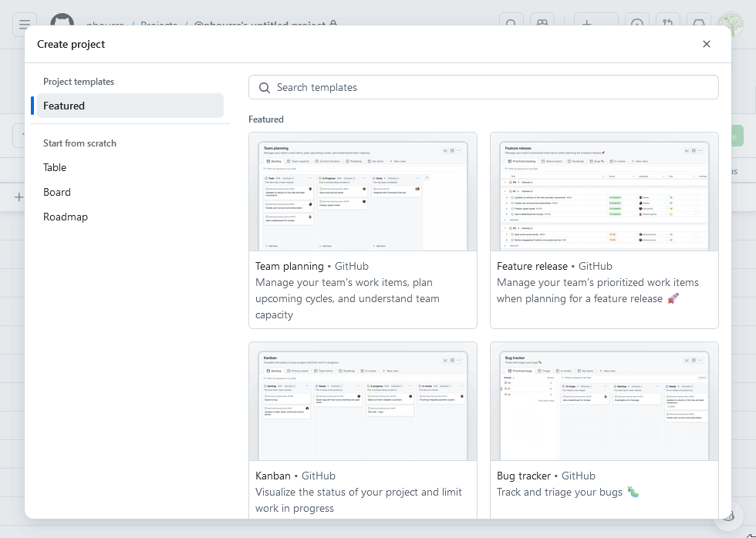The width and height of the screenshot is (756, 538).
Task: Select the Kanban • GitHub title
Action: tap(295, 476)
